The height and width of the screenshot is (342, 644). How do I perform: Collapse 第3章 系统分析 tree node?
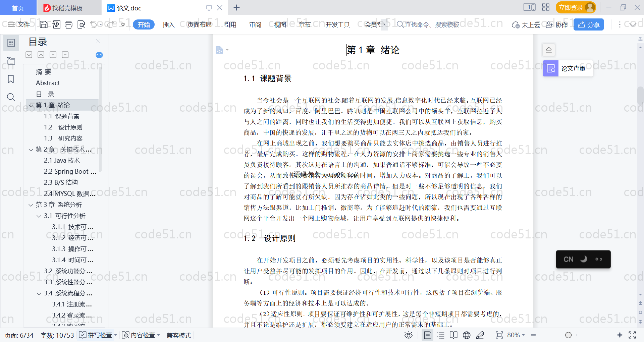[x=31, y=205]
